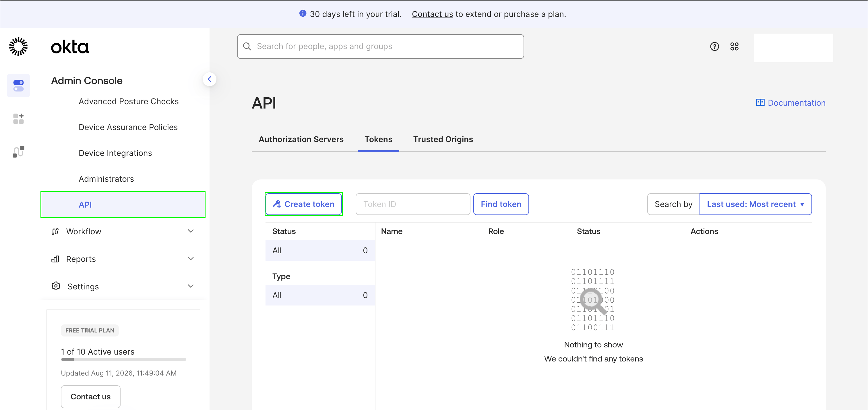Expand the Workflow section chevron
This screenshot has width=868, height=410.
tap(191, 231)
